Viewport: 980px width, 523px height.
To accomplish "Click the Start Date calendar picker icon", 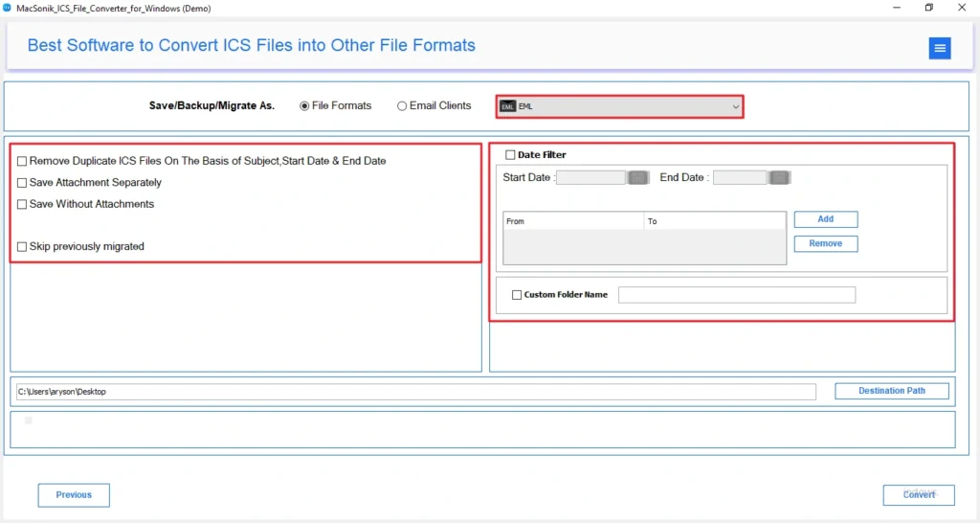I will click(638, 177).
